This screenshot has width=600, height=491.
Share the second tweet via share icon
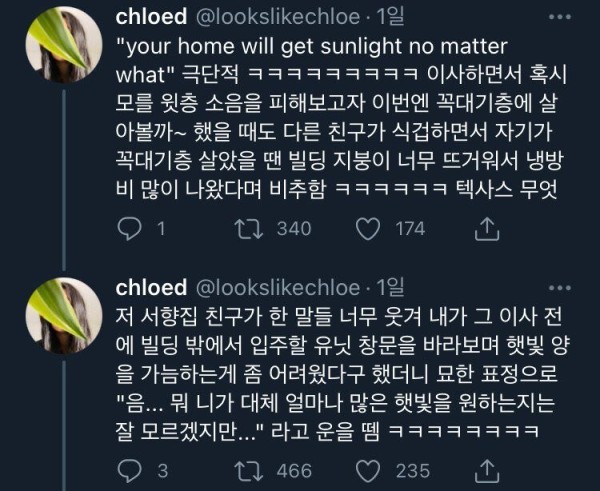tap(487, 471)
